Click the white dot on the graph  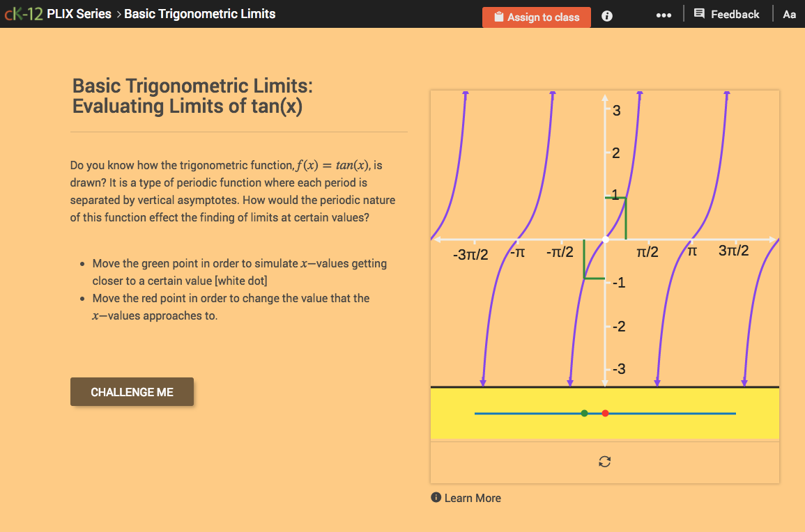click(x=605, y=239)
